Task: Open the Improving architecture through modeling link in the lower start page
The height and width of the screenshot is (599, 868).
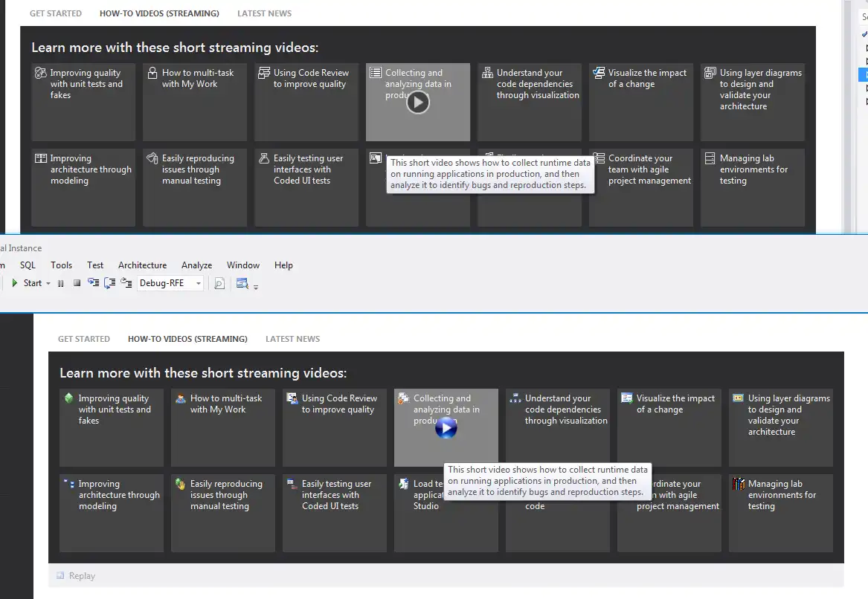Action: point(112,513)
